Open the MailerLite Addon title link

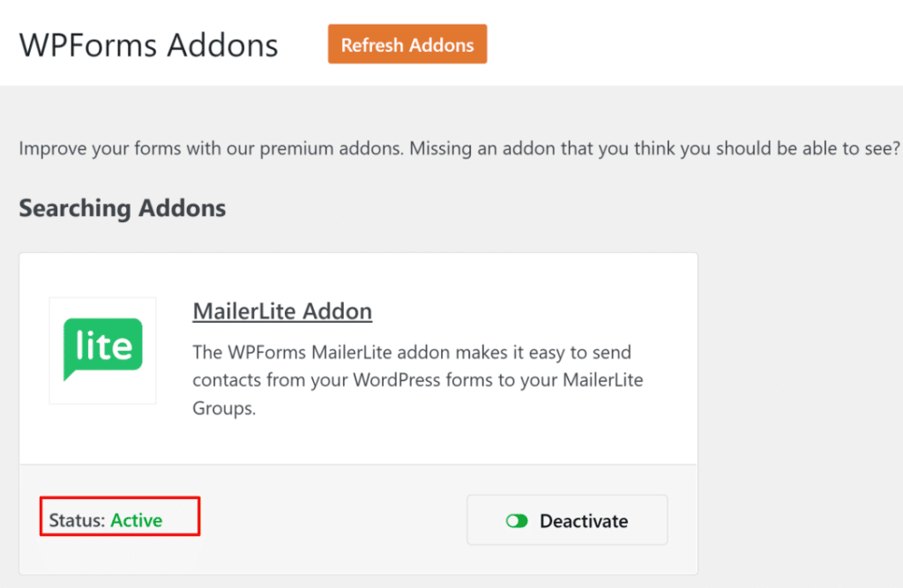pyautogui.click(x=282, y=311)
